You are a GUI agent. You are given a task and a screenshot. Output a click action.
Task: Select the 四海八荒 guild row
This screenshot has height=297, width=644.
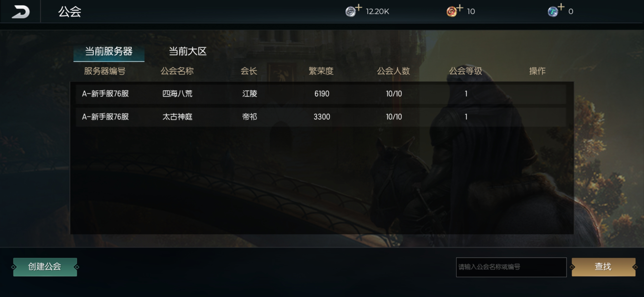[321, 94]
